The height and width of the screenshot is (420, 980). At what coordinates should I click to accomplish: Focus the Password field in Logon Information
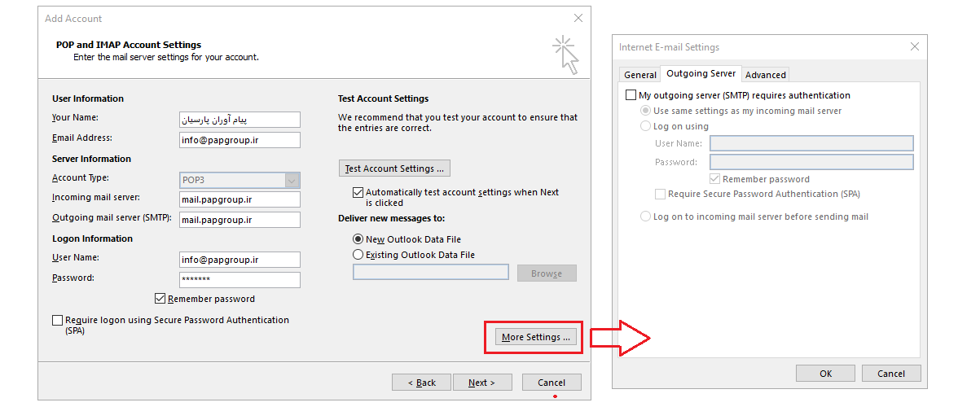(240, 280)
